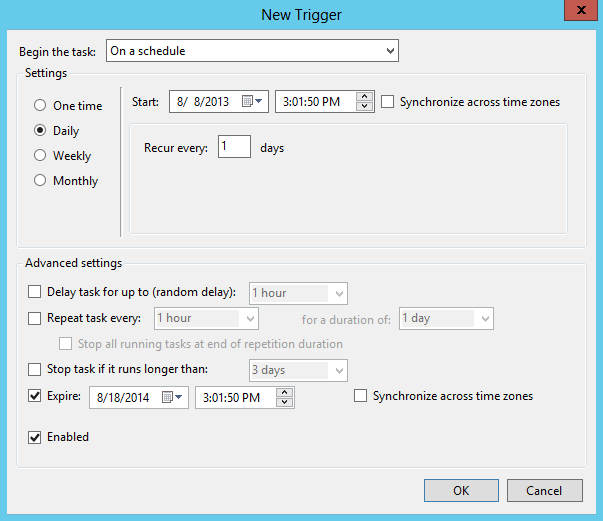This screenshot has height=521, width=603.
Task: Click the Recur every days field
Action: point(234,148)
